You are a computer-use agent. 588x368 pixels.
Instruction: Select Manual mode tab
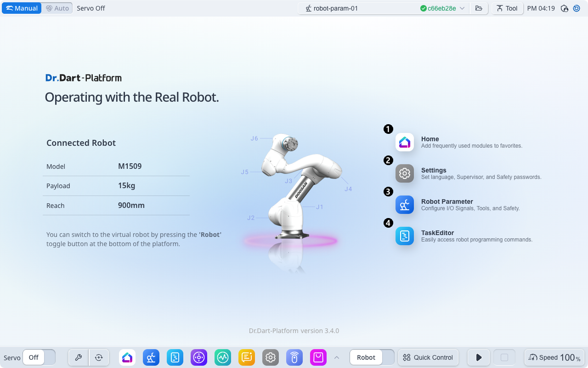tap(22, 8)
